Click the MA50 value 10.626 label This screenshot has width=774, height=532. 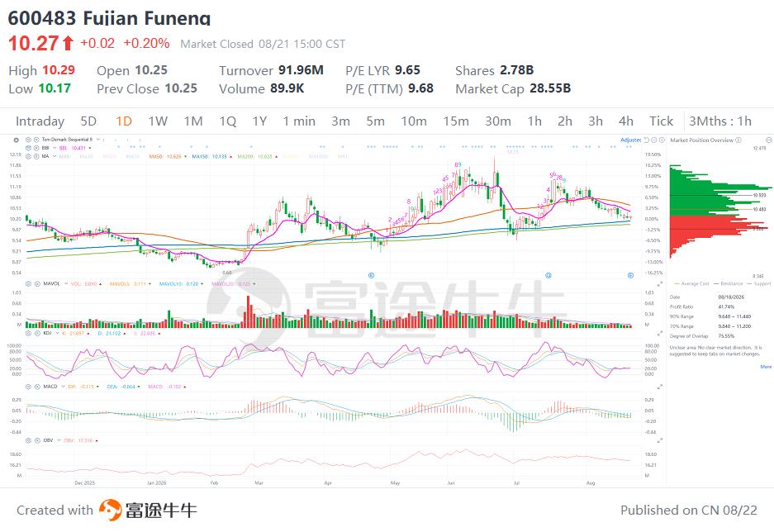165,156
